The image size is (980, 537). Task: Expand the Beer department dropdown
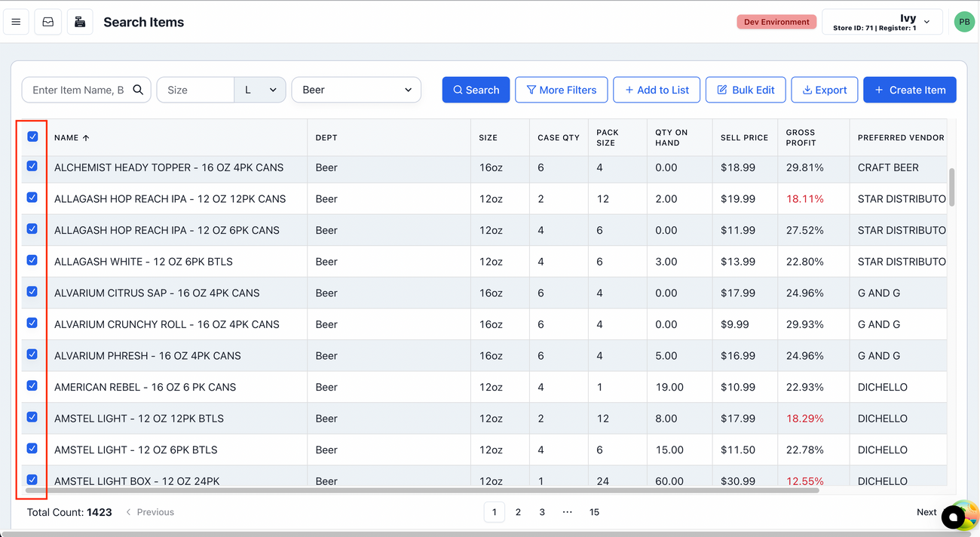[356, 90]
